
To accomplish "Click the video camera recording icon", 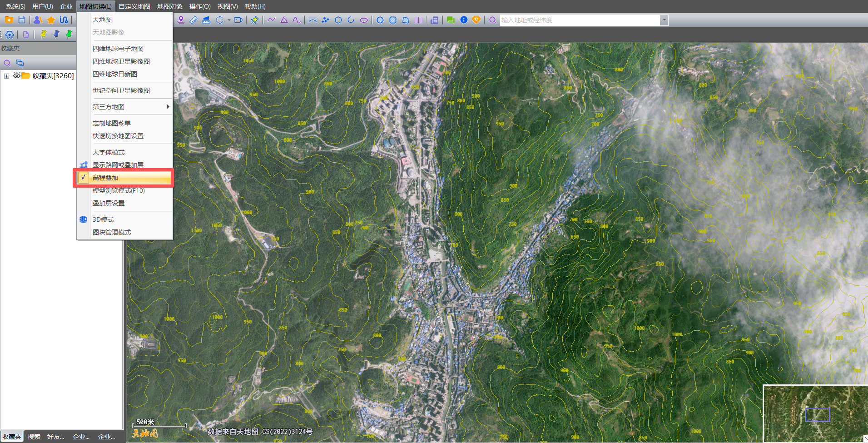I will click(238, 20).
